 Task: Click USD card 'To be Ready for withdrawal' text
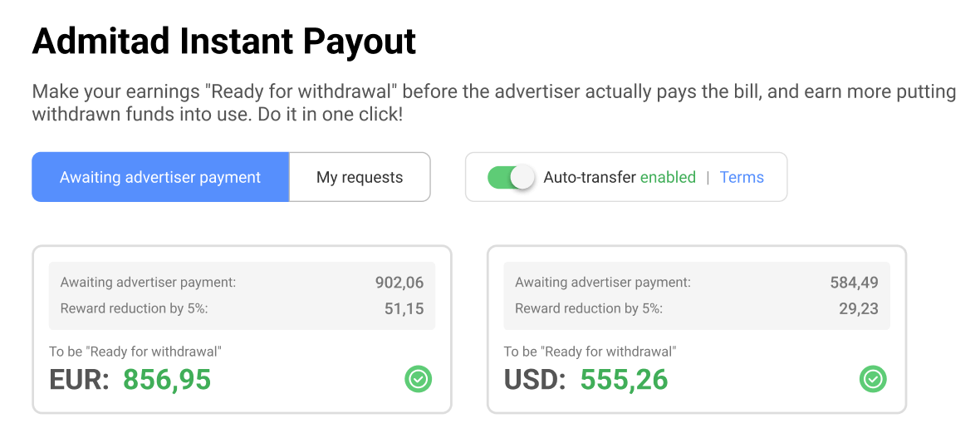[x=590, y=352]
